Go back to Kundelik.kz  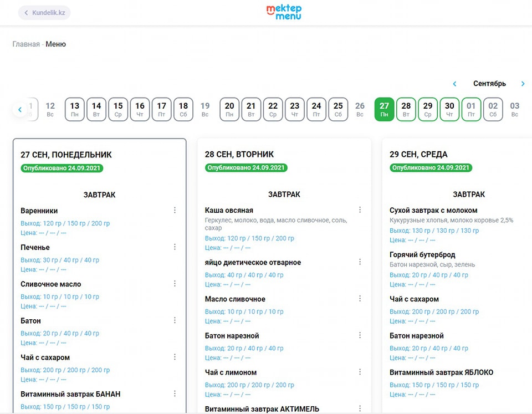click(x=44, y=13)
